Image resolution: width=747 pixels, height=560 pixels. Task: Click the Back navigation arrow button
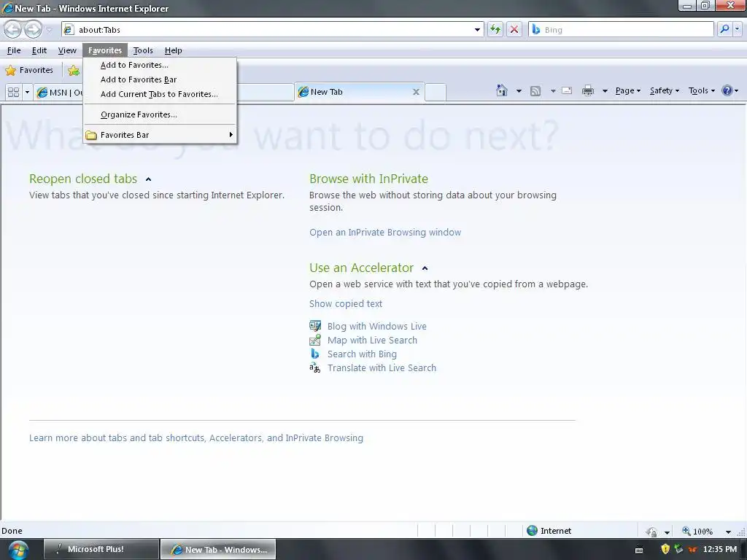coord(13,29)
